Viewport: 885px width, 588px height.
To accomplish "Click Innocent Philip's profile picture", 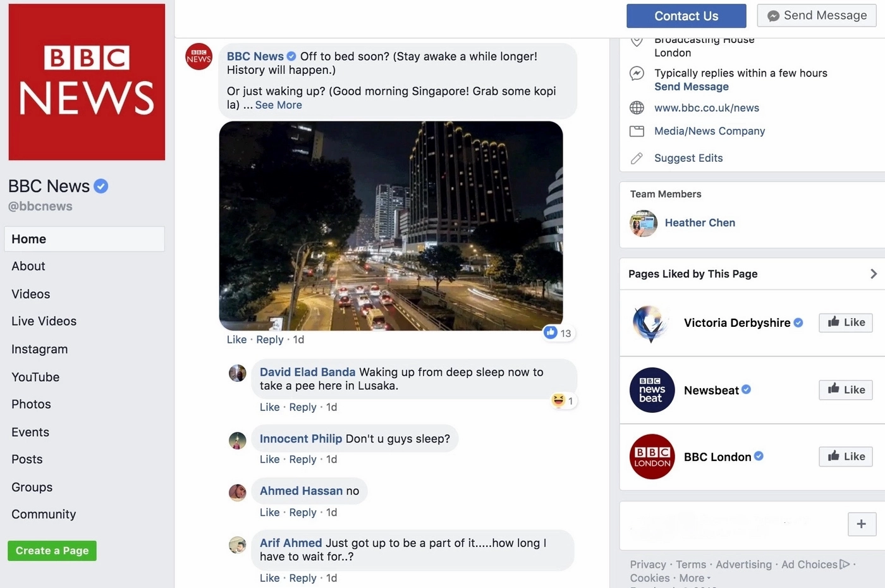I will [238, 441].
